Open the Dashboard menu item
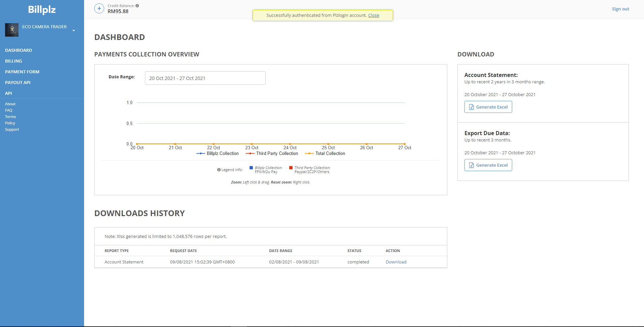Image resolution: width=644 pixels, height=327 pixels. pos(18,50)
